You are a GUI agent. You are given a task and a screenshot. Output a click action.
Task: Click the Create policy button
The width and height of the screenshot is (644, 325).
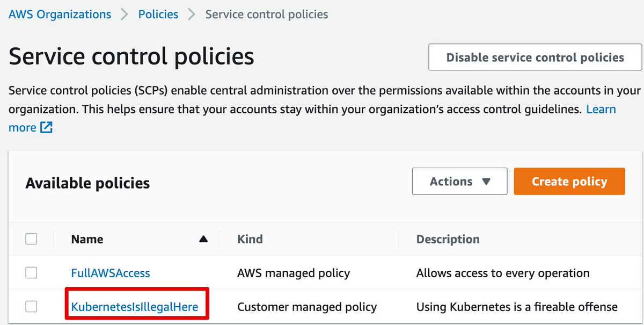[x=569, y=182]
